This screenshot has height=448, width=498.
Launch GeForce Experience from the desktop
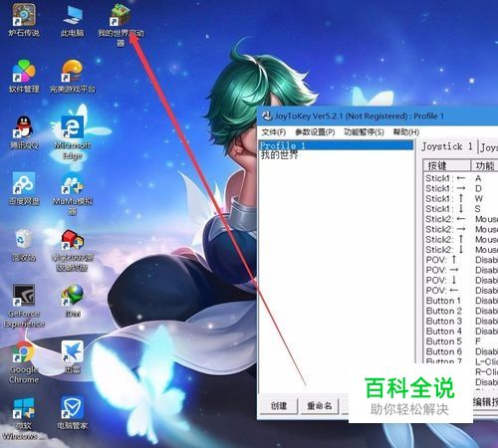pos(24,306)
